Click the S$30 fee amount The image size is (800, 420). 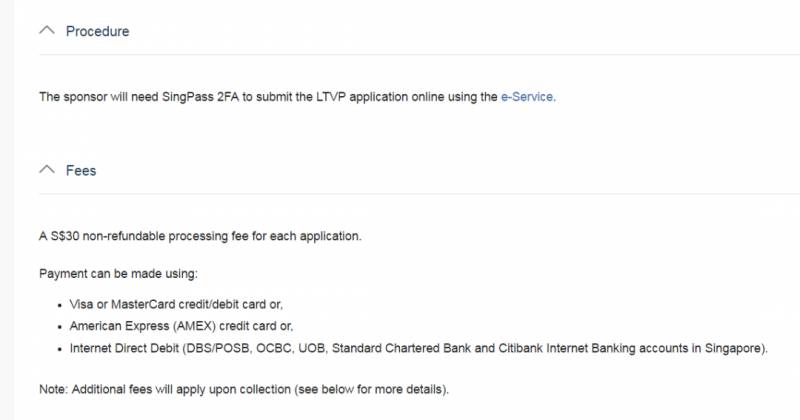[x=66, y=237]
